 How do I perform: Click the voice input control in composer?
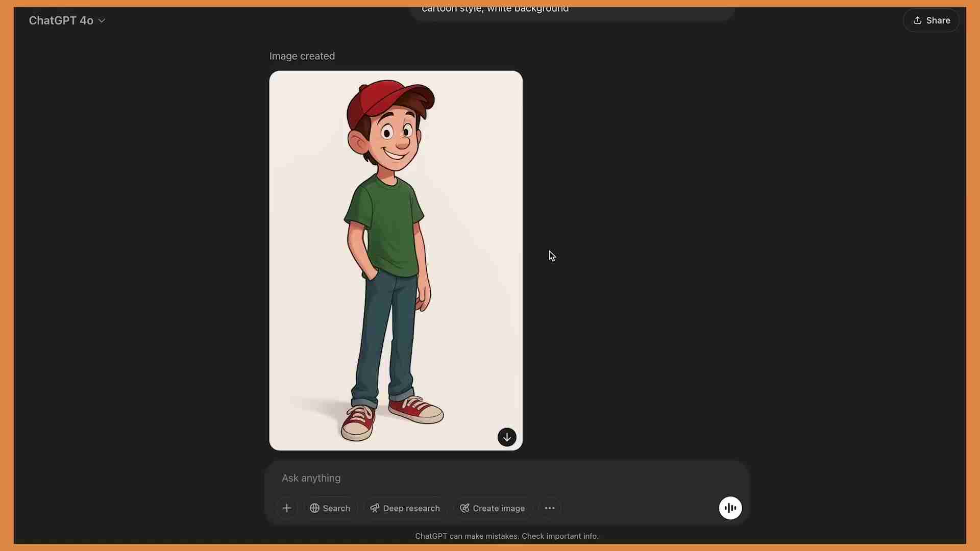tap(730, 508)
